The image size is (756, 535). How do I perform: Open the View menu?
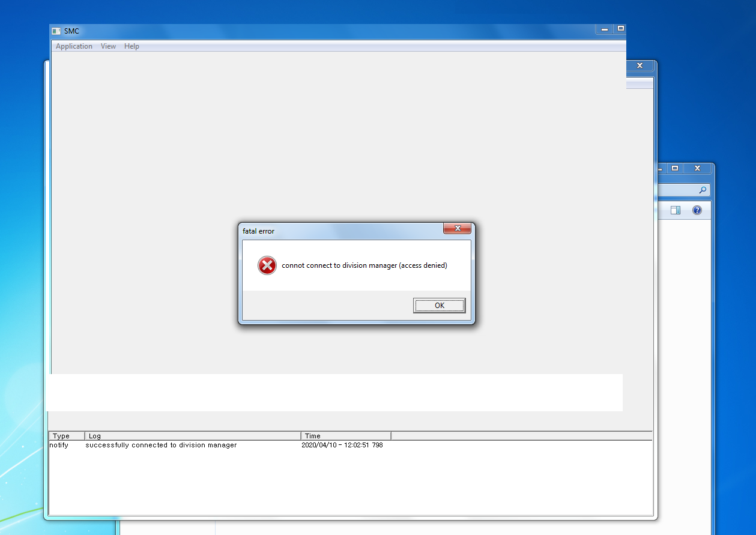108,46
